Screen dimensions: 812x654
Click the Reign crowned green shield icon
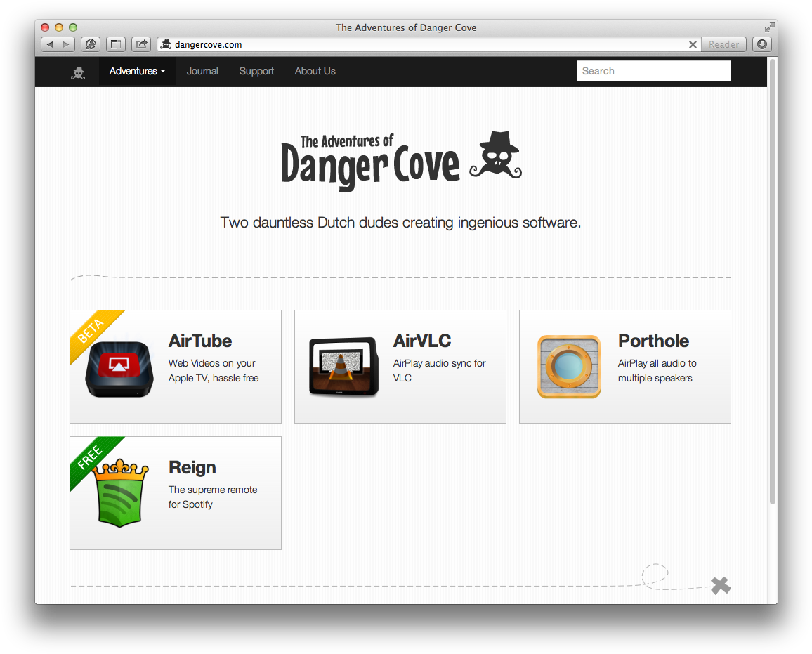click(x=120, y=492)
